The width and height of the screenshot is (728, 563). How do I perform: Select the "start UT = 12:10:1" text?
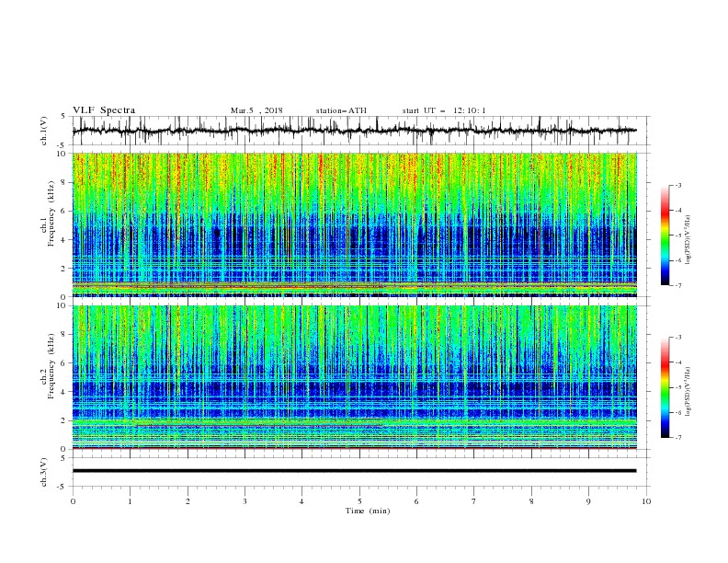click(444, 110)
